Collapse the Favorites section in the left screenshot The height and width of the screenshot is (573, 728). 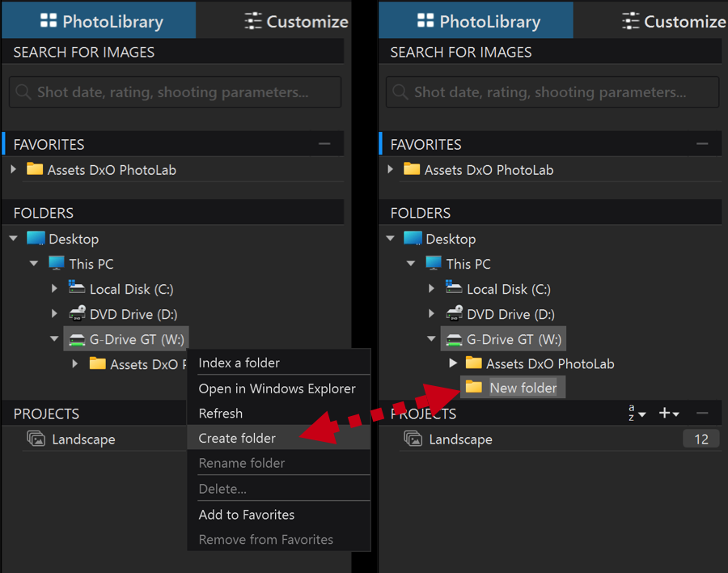(x=324, y=144)
